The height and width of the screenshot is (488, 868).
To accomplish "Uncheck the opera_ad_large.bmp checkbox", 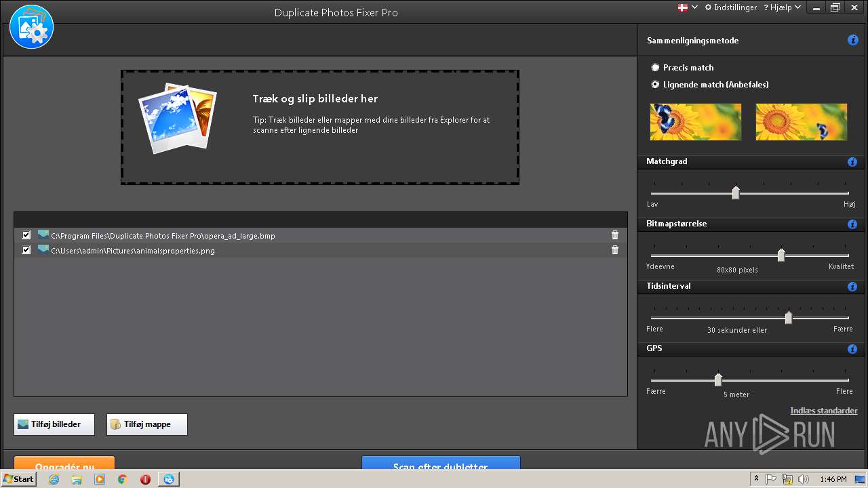I will click(26, 235).
